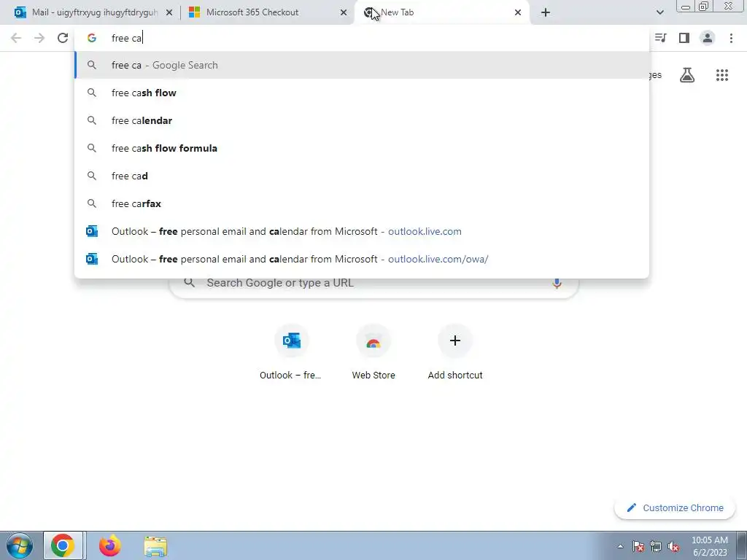
Task: Open the outlook.live.com suggestion
Action: point(362,231)
